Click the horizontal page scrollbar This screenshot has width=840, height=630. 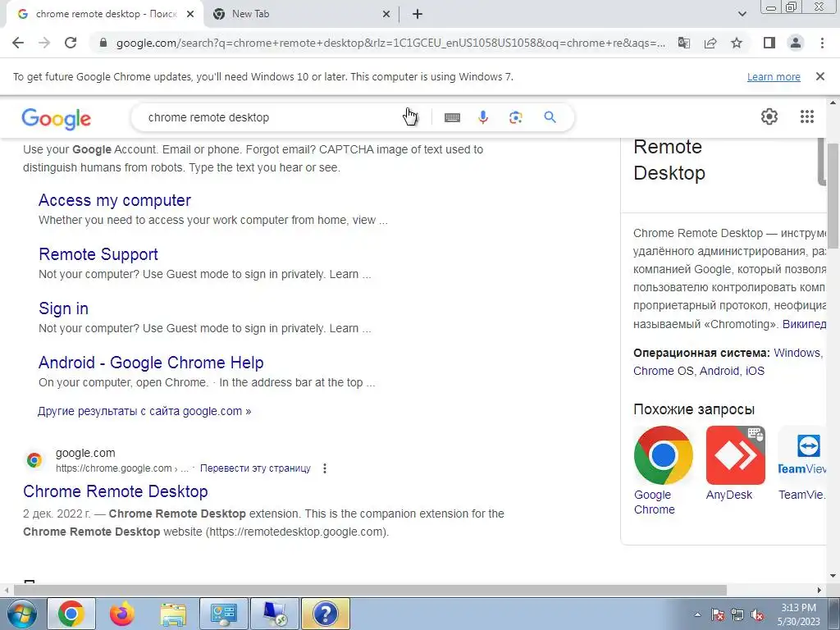click(370, 590)
